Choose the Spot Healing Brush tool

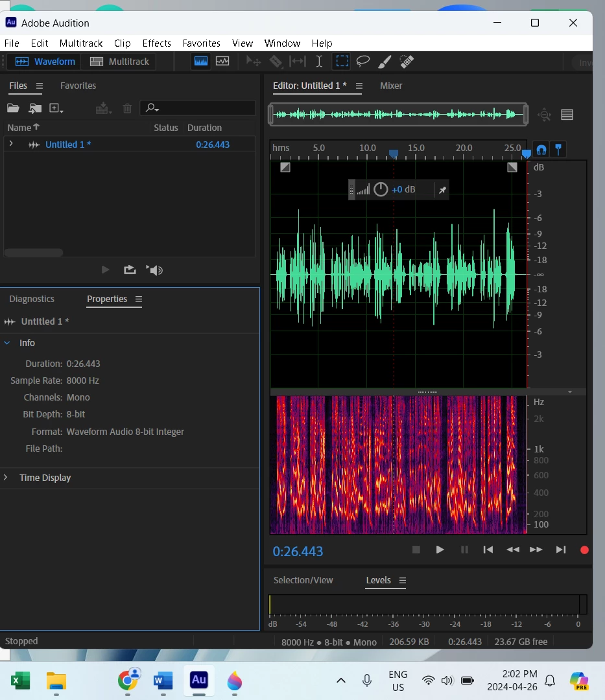[x=407, y=62]
